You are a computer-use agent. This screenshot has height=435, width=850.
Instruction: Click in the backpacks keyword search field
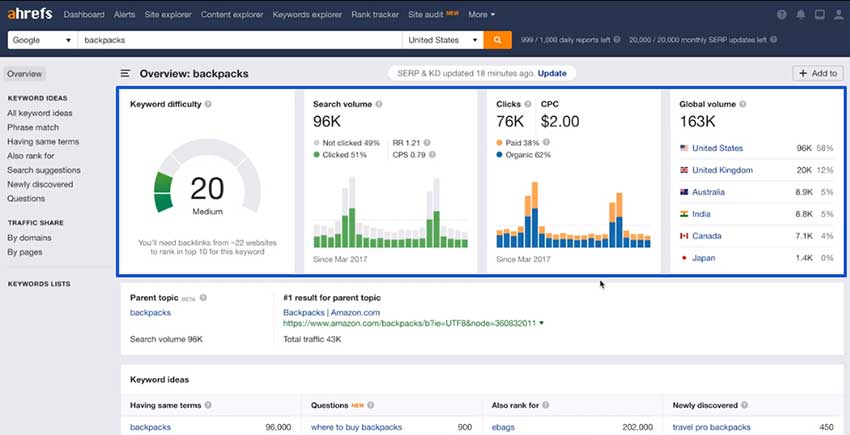click(x=240, y=40)
